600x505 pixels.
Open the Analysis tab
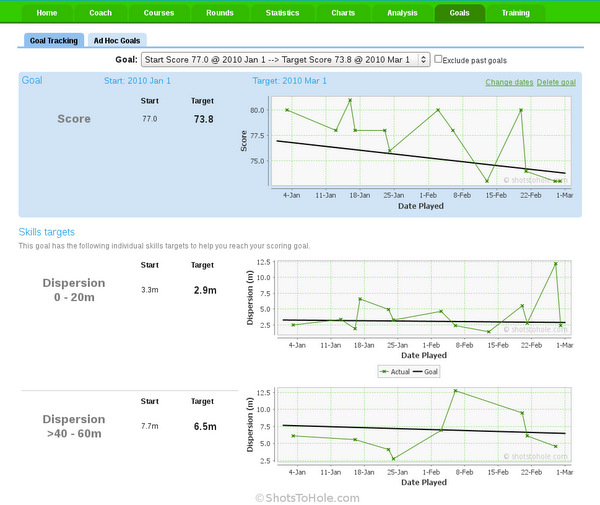click(402, 13)
